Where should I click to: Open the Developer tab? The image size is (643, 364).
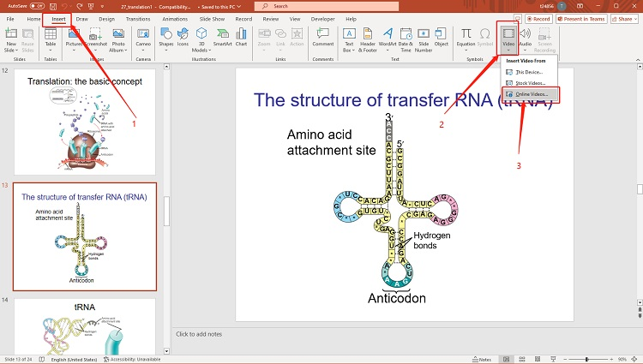(x=322, y=19)
